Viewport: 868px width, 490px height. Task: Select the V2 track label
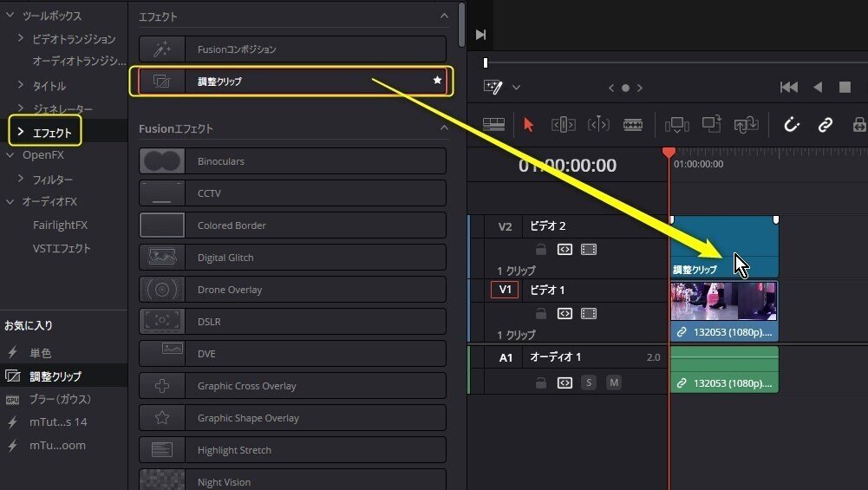(505, 226)
